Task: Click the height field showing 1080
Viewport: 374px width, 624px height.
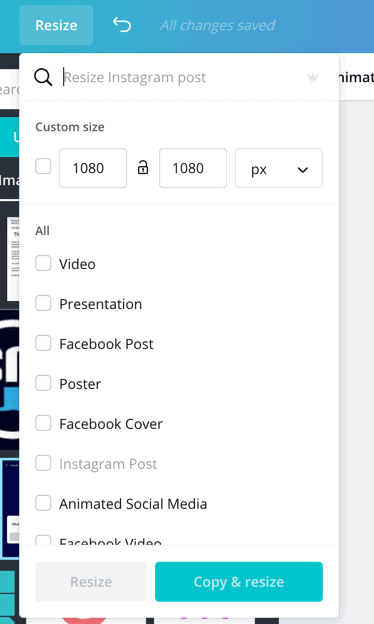Action: coord(193,168)
